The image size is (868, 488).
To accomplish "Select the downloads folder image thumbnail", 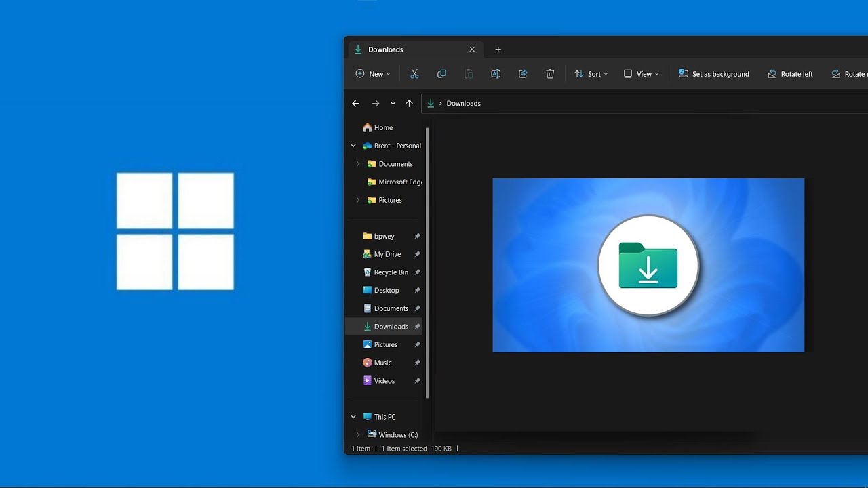I will click(x=648, y=265).
